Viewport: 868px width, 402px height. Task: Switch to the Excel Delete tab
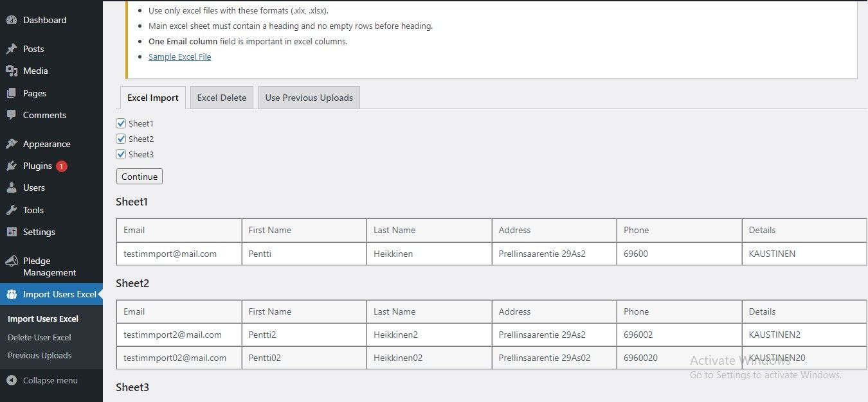(x=222, y=98)
